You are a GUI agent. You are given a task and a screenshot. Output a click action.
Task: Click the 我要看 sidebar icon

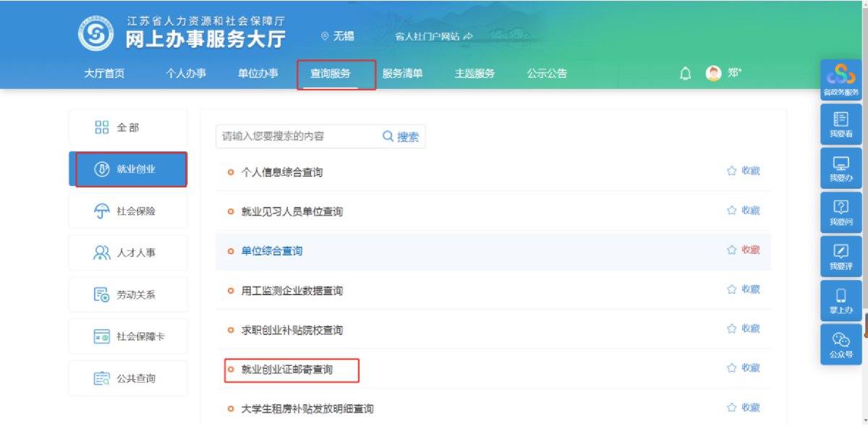tap(841, 124)
